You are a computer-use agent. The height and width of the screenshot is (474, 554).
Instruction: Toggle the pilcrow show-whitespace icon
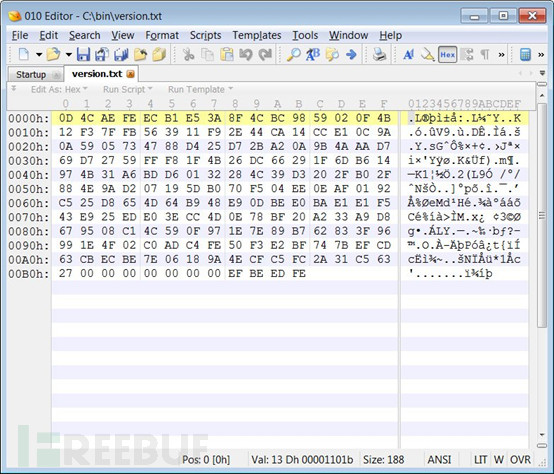485,54
